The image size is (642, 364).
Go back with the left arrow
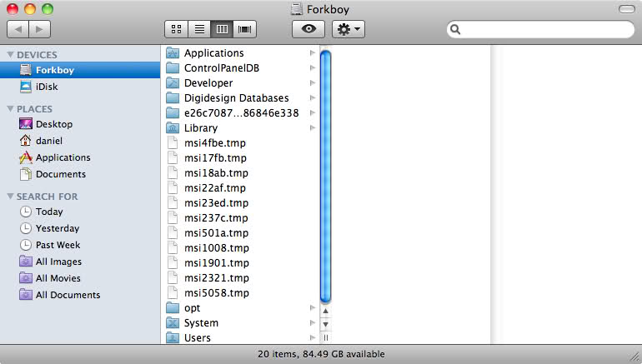point(18,29)
